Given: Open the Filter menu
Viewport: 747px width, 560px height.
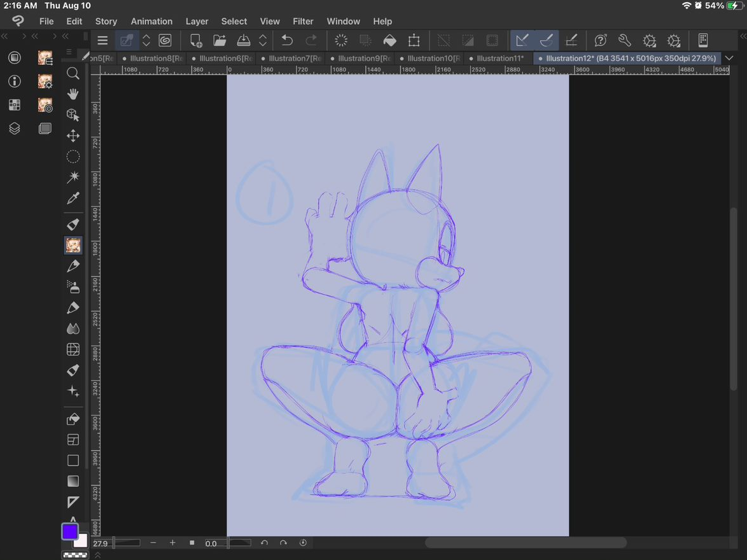Looking at the screenshot, I should click(303, 21).
